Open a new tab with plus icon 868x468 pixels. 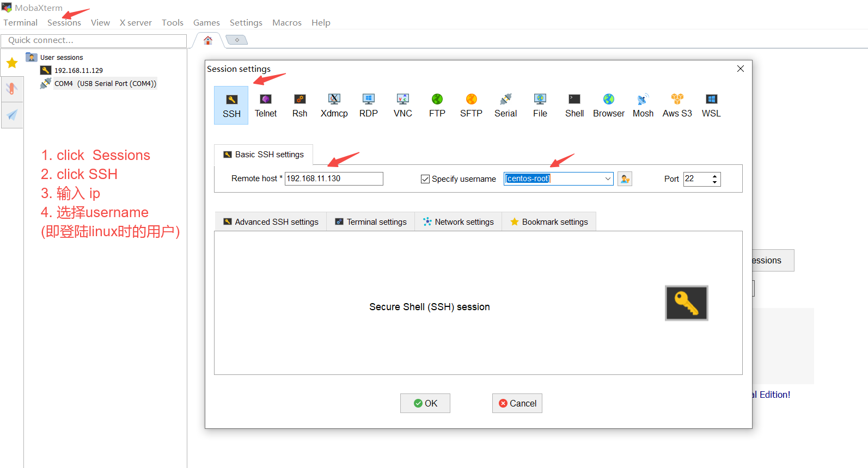click(x=237, y=40)
